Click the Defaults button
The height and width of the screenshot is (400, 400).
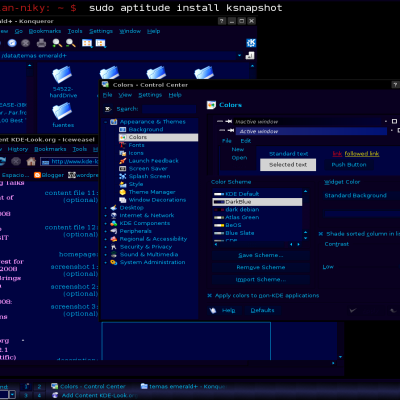(262, 310)
